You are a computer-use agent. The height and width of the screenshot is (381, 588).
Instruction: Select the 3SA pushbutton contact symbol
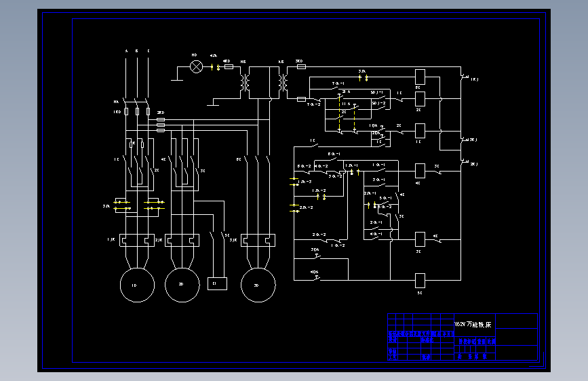316,255
